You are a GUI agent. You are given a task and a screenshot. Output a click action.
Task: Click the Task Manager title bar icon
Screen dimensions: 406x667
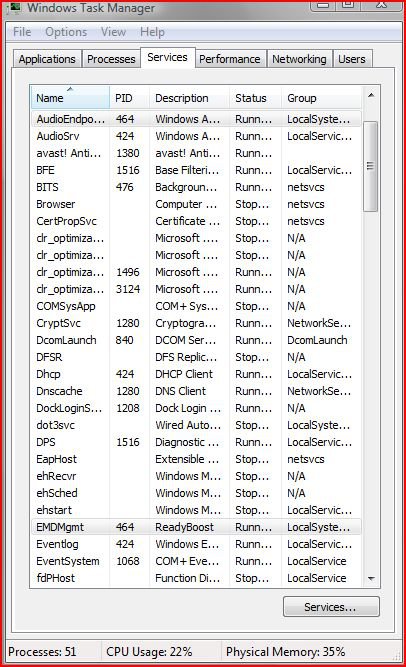click(15, 7)
